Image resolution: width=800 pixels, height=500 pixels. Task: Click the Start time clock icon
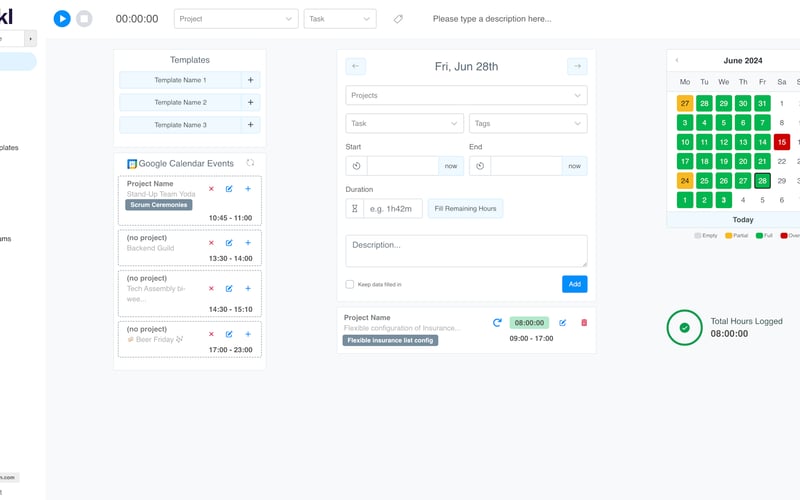click(357, 166)
